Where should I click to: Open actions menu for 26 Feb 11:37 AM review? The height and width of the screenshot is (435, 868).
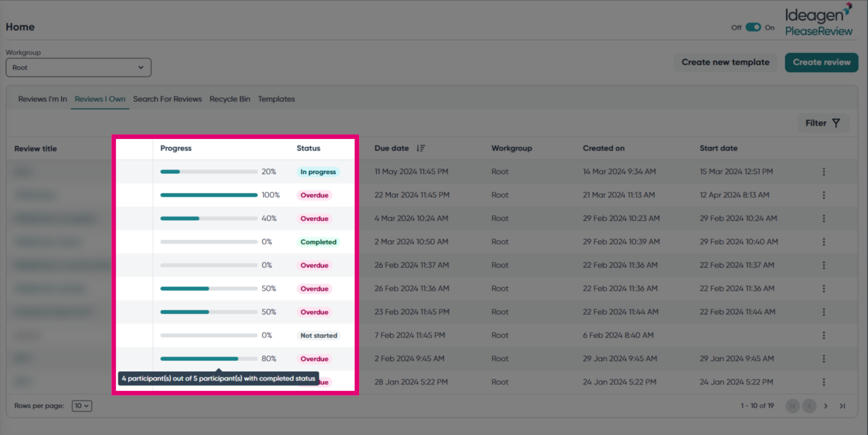[824, 265]
